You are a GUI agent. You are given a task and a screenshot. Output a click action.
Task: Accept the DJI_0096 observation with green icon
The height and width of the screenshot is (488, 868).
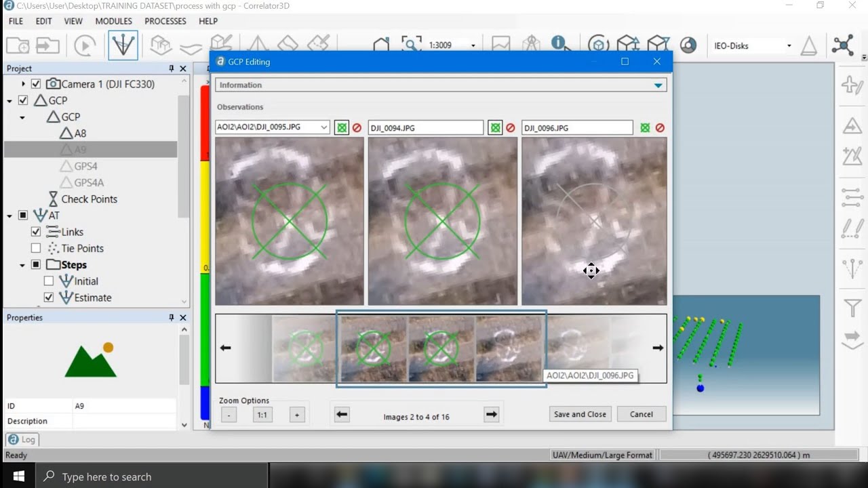pos(645,127)
